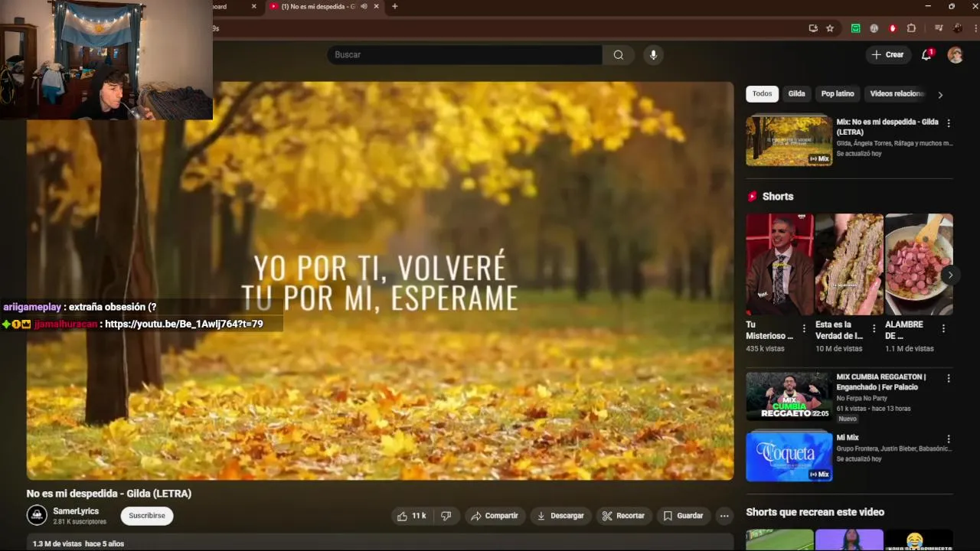Click video player to pause playback

tap(380, 280)
